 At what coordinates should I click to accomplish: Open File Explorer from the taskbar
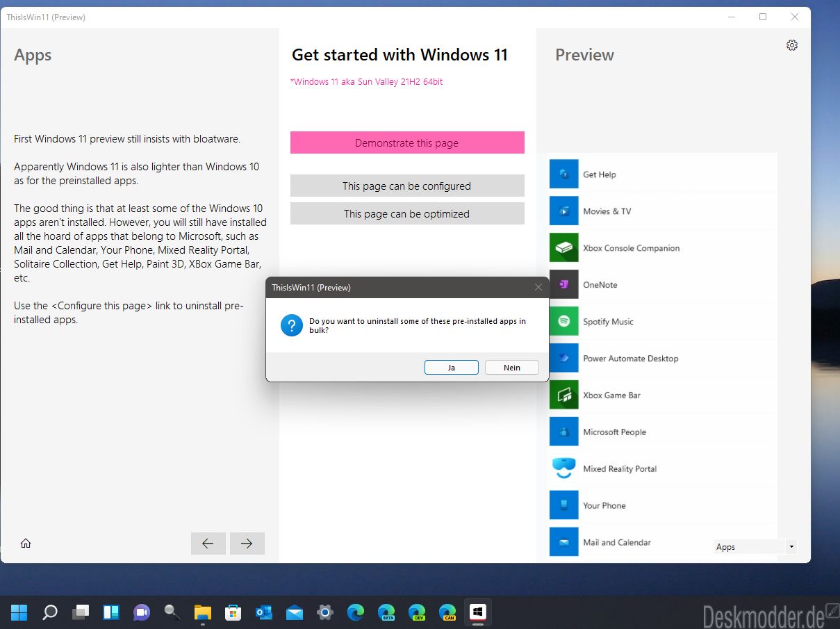tap(202, 612)
